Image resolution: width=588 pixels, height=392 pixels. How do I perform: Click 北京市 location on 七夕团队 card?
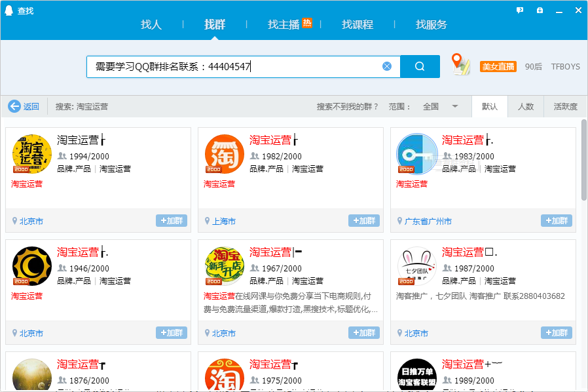point(416,333)
